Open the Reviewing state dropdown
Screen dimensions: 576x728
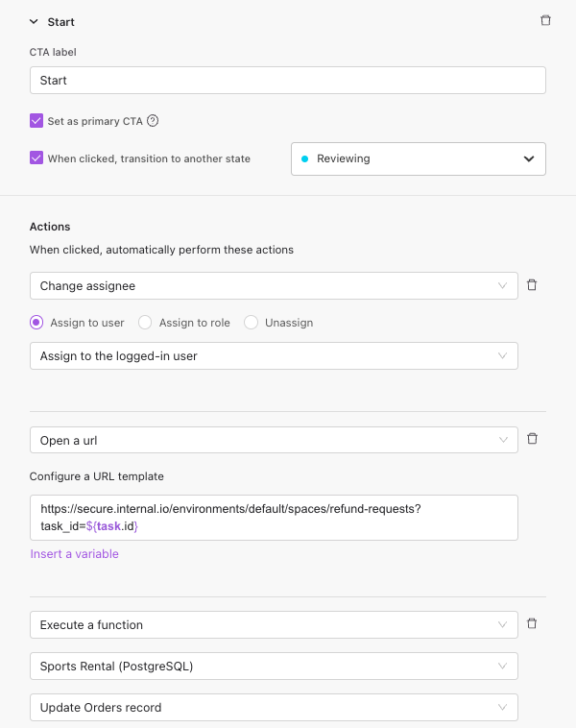tap(418, 159)
